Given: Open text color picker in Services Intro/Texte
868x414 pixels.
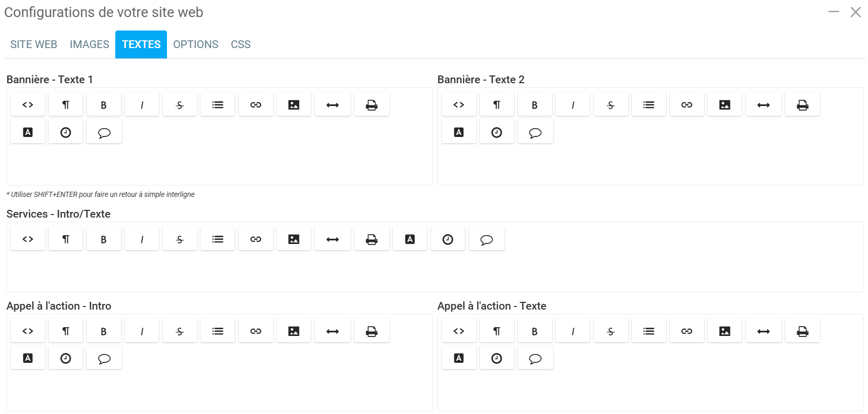Looking at the screenshot, I should pyautogui.click(x=410, y=239).
